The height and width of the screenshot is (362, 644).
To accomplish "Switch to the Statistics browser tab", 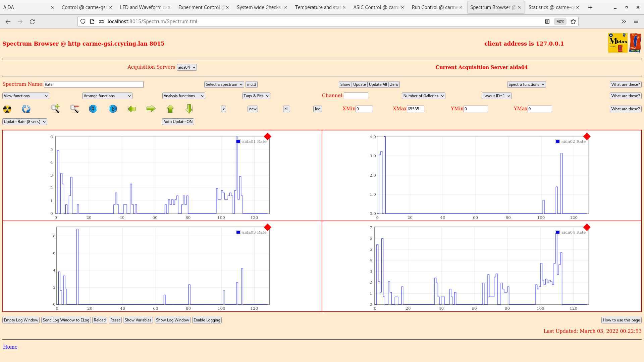I will point(551,7).
